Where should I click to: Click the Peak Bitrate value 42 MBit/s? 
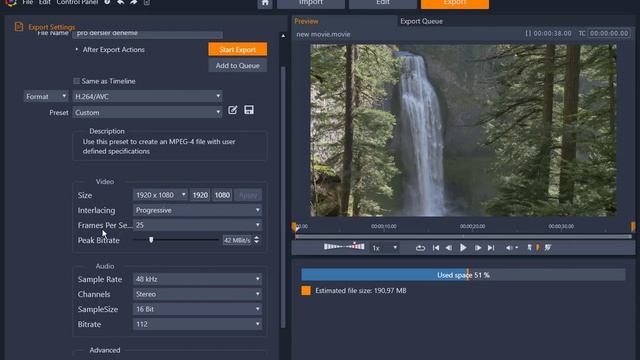[x=237, y=240]
